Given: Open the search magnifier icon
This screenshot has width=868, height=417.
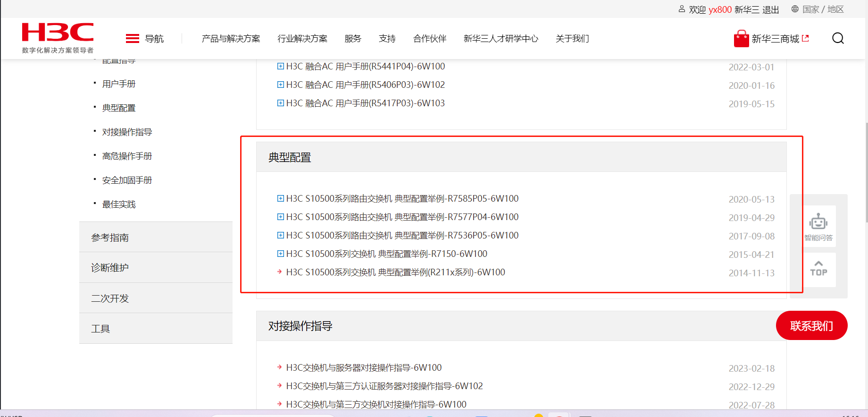Looking at the screenshot, I should pos(838,38).
